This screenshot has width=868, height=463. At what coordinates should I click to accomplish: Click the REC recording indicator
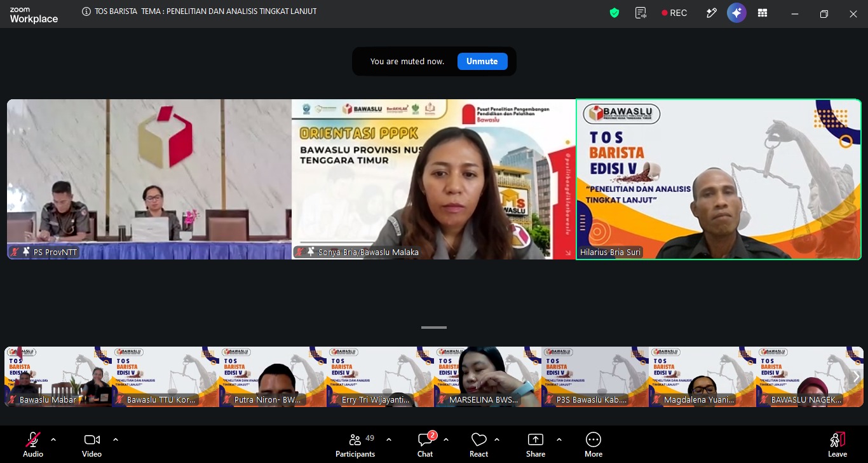[674, 13]
